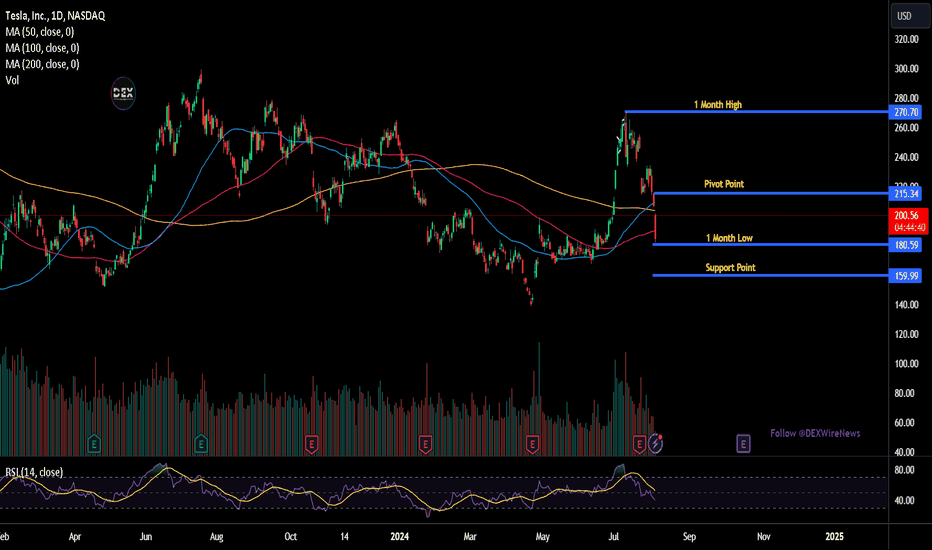The image size is (932, 550).
Task: Click the 140.00 price axis label
Action: click(x=906, y=305)
